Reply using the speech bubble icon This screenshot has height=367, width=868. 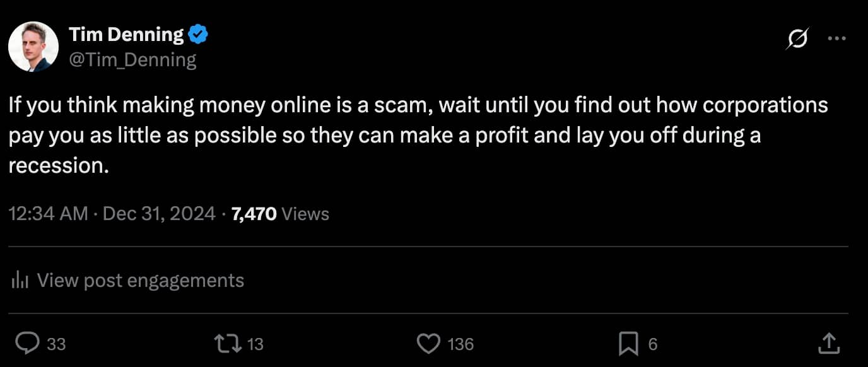tap(27, 343)
